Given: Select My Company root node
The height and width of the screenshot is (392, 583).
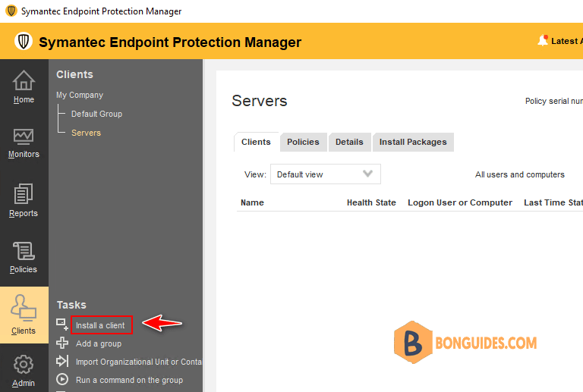Looking at the screenshot, I should tap(80, 95).
